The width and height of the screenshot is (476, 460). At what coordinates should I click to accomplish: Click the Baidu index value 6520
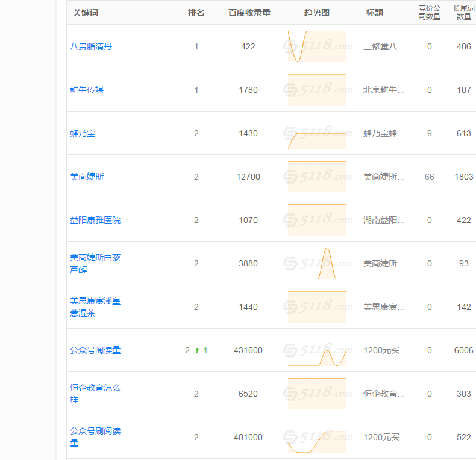point(248,394)
